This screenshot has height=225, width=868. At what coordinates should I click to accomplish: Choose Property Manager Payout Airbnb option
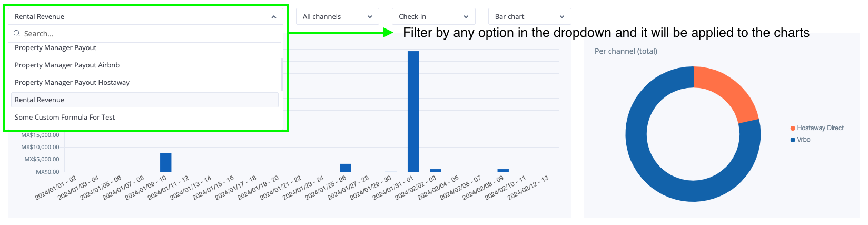[x=67, y=65]
